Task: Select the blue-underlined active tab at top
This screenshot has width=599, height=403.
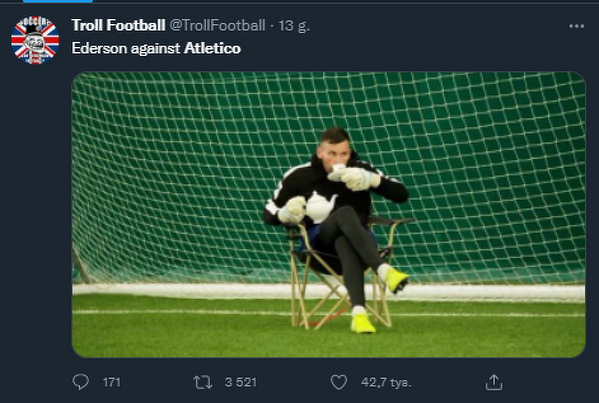Action: (58, 1)
